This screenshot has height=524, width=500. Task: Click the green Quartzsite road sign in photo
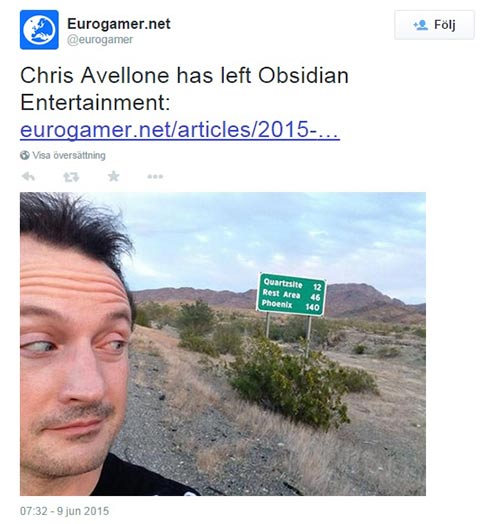[291, 294]
